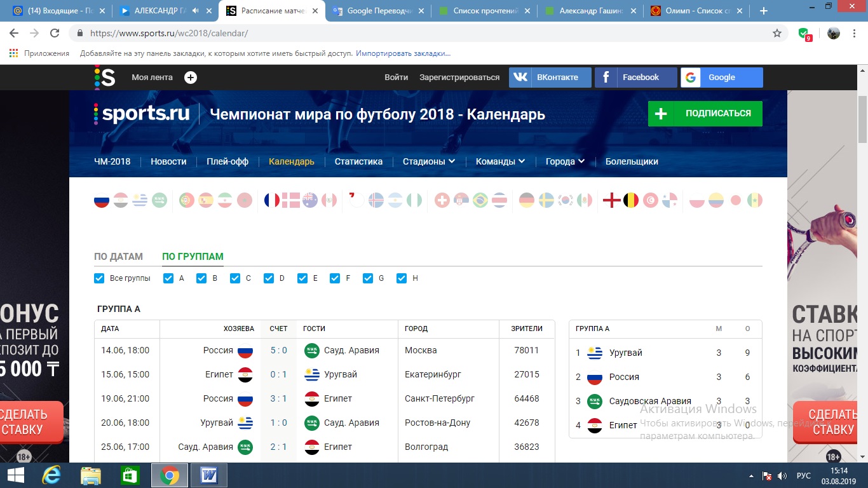Click the Войти link
The width and height of the screenshot is (868, 488).
(397, 78)
